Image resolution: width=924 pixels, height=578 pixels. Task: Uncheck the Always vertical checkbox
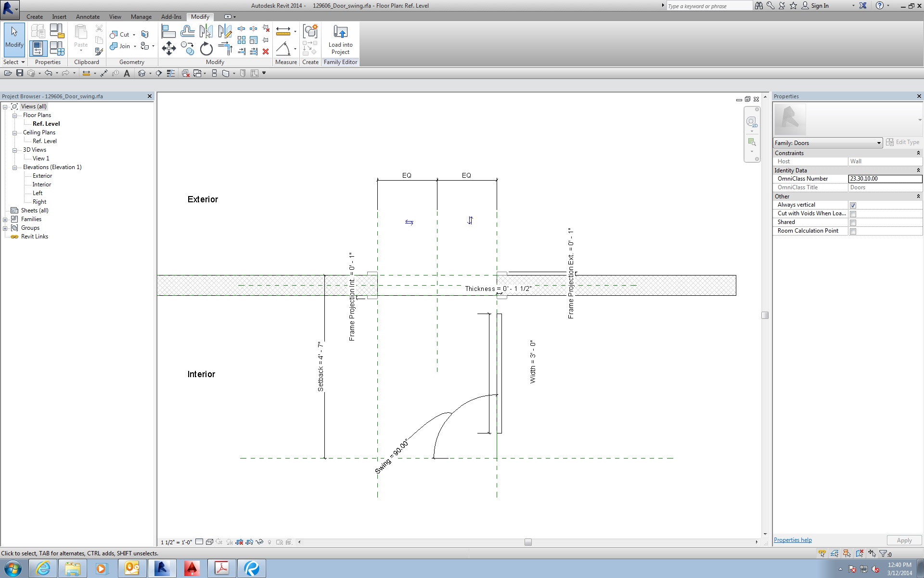[853, 205]
